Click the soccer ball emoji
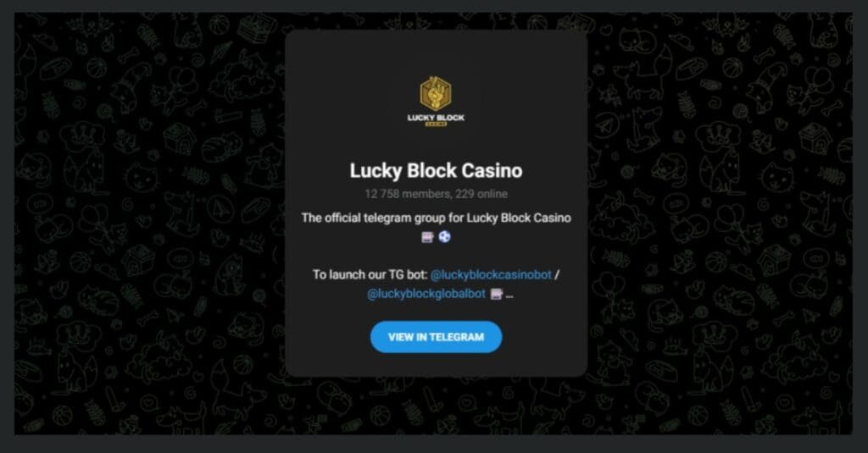Screen dimensions: 868x453 pyautogui.click(x=444, y=237)
